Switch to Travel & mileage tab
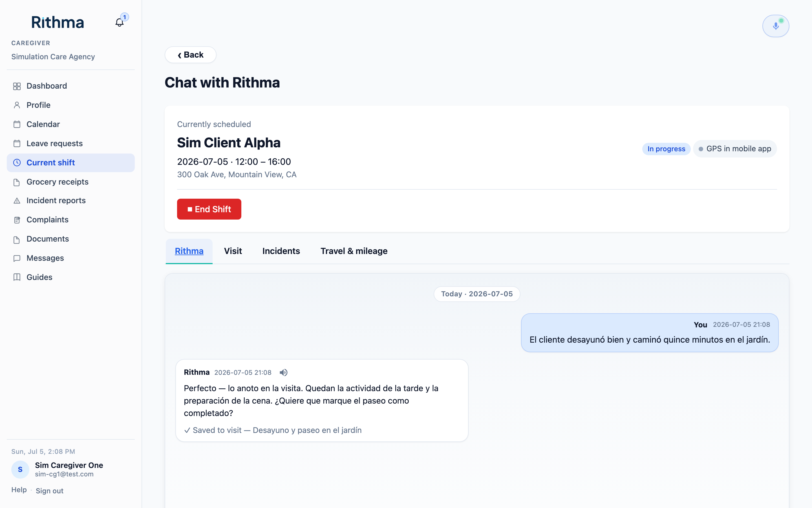The image size is (812, 508). tap(354, 251)
